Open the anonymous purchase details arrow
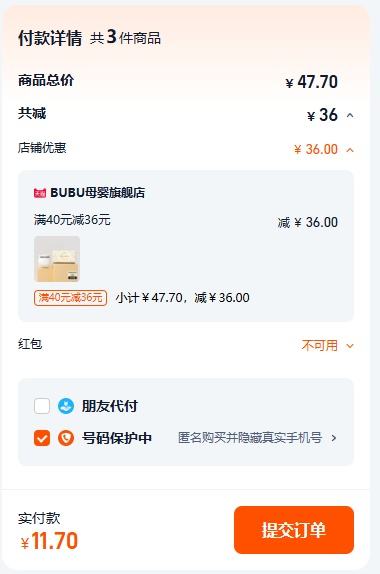The height and width of the screenshot is (574, 380). [334, 438]
